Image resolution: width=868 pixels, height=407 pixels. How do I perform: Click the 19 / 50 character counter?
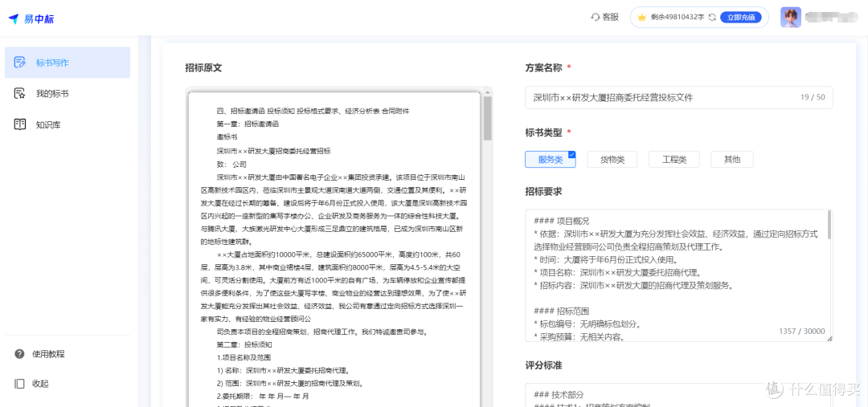pos(812,97)
